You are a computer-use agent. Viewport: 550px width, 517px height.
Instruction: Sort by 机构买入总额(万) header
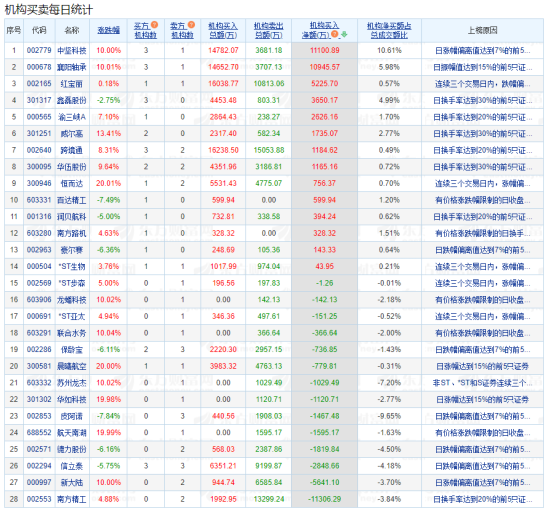[223, 31]
